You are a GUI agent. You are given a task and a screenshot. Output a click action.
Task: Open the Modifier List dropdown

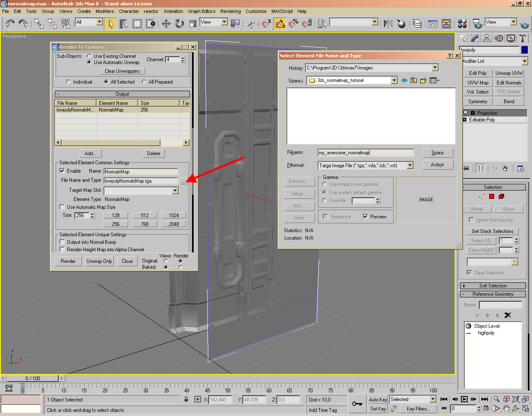[x=525, y=61]
